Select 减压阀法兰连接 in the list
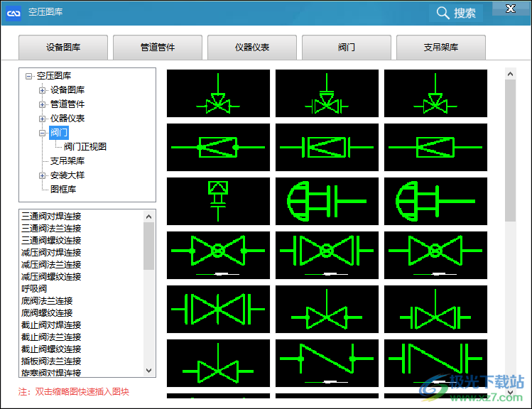The height and width of the screenshot is (409, 532). pos(51,265)
